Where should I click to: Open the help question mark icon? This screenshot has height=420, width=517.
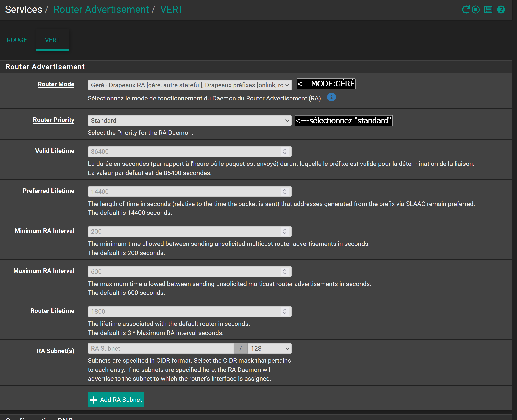tap(501, 10)
